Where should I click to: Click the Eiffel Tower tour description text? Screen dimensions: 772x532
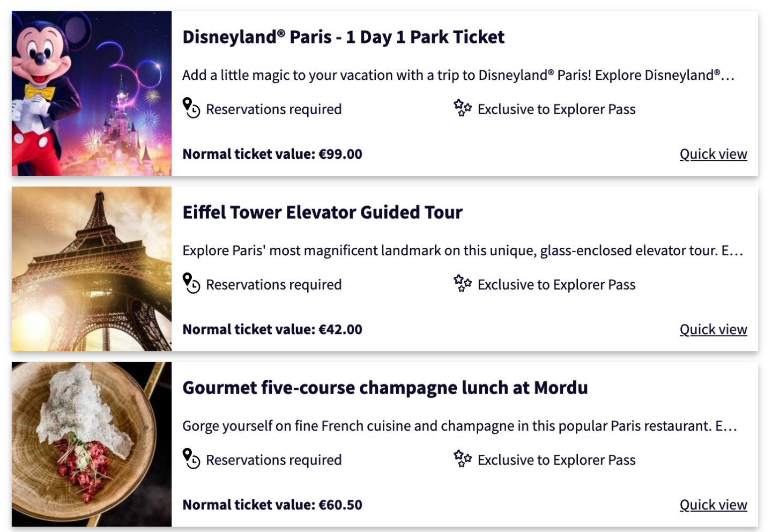pos(463,250)
